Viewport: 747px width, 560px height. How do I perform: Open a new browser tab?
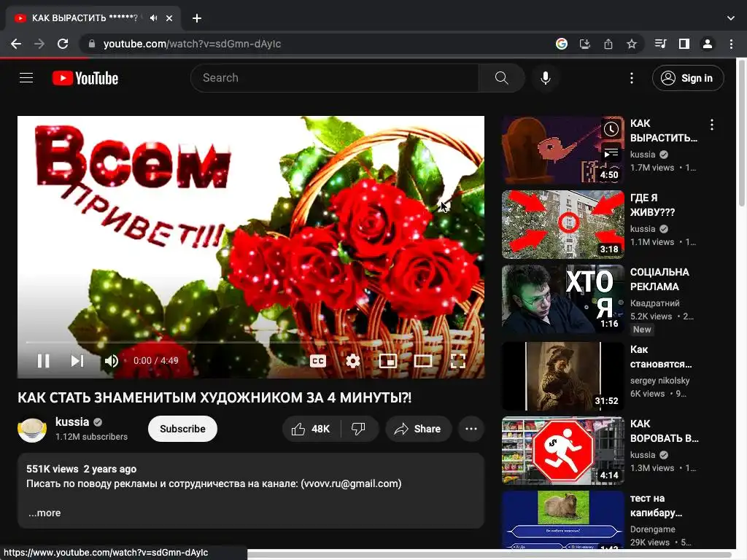click(x=197, y=18)
